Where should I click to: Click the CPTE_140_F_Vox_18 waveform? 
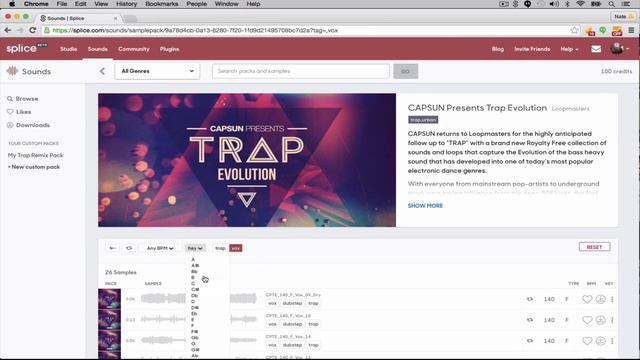coord(198,320)
